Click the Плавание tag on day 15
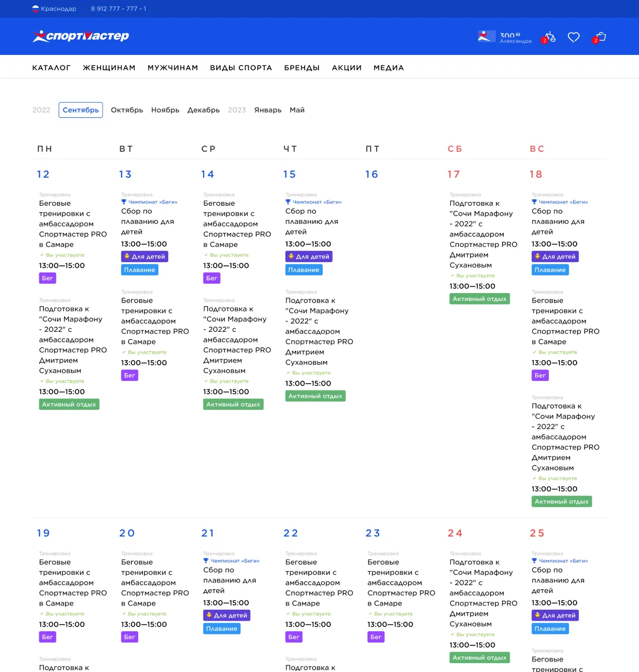The width and height of the screenshot is (639, 672). [304, 270]
